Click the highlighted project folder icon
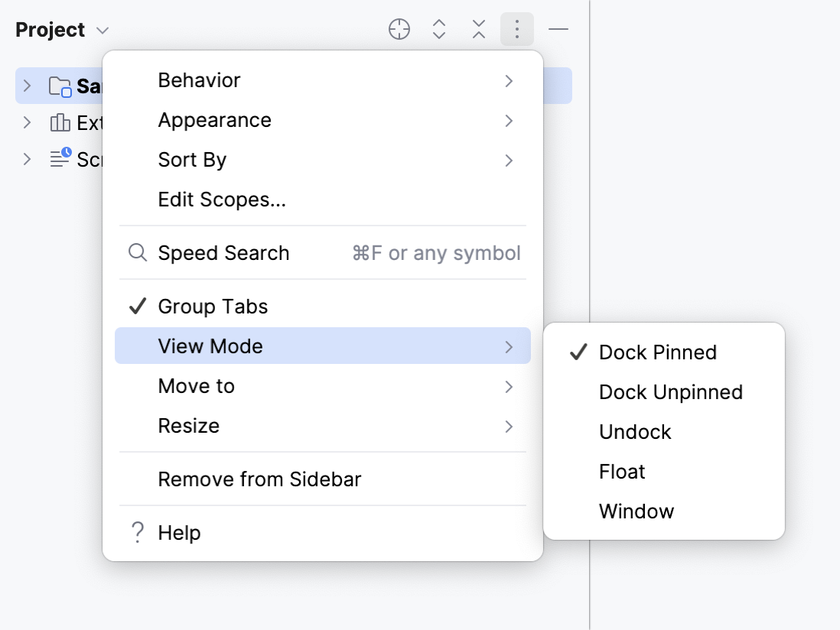Viewport: 840px width, 630px height. 60,86
